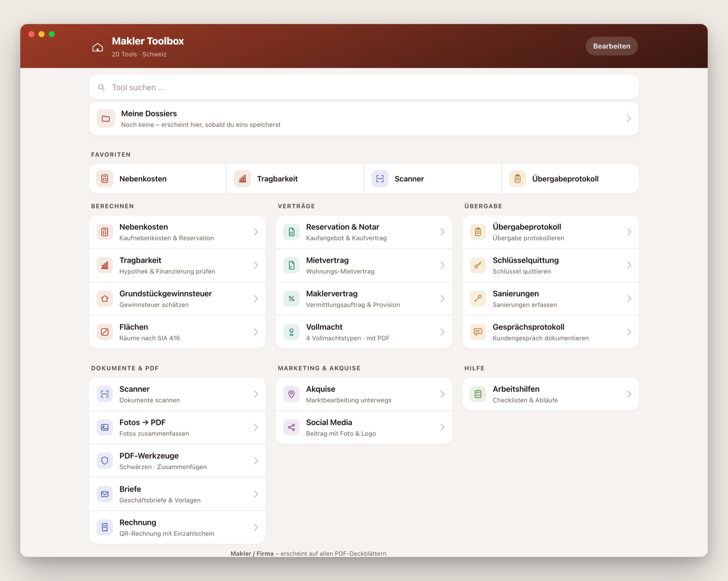Click the Briefe envelope icon

click(105, 494)
